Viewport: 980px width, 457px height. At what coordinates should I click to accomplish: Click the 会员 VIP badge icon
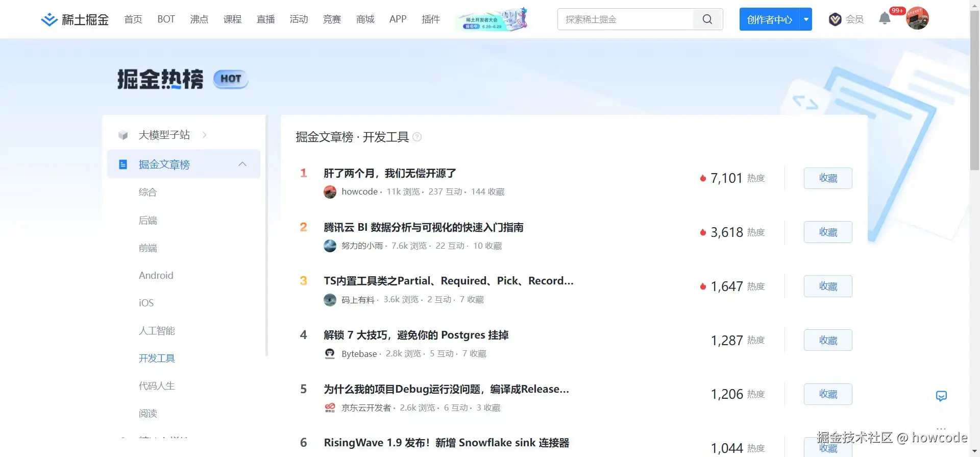pos(835,19)
